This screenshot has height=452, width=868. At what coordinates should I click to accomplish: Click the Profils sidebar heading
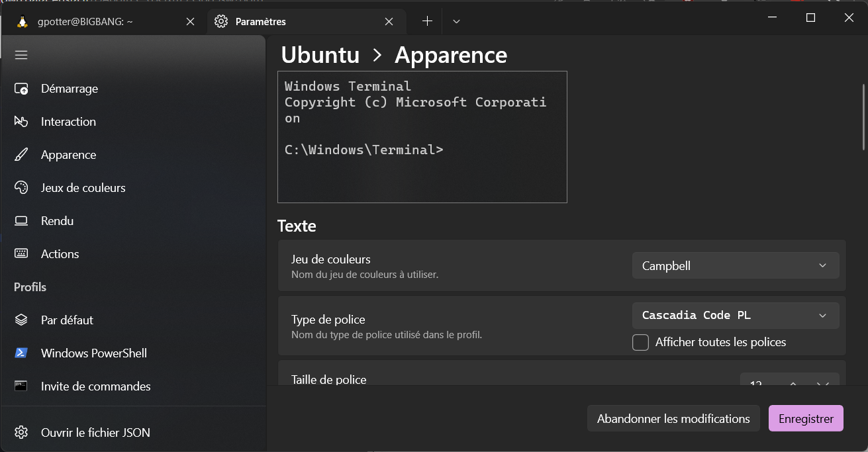tap(30, 287)
